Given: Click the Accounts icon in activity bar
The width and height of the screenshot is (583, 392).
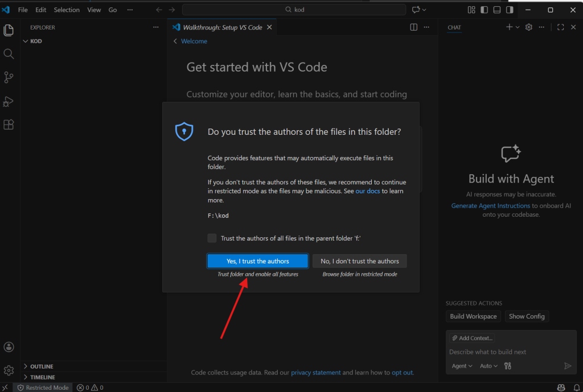Looking at the screenshot, I should coord(9,346).
